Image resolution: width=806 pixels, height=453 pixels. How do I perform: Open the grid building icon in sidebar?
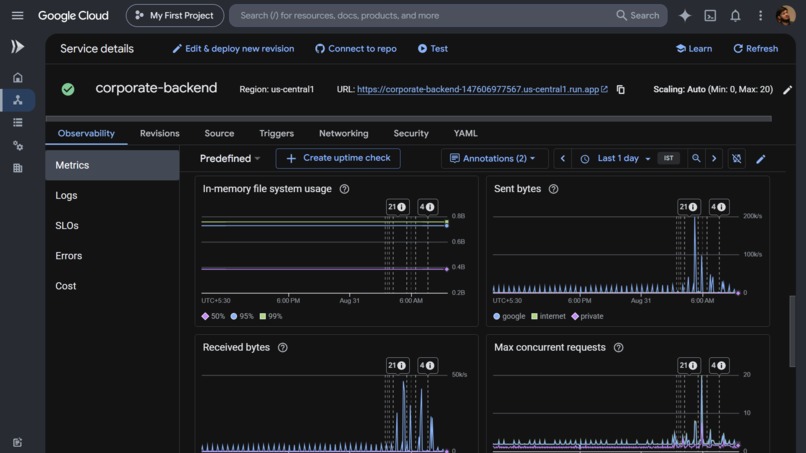click(17, 168)
